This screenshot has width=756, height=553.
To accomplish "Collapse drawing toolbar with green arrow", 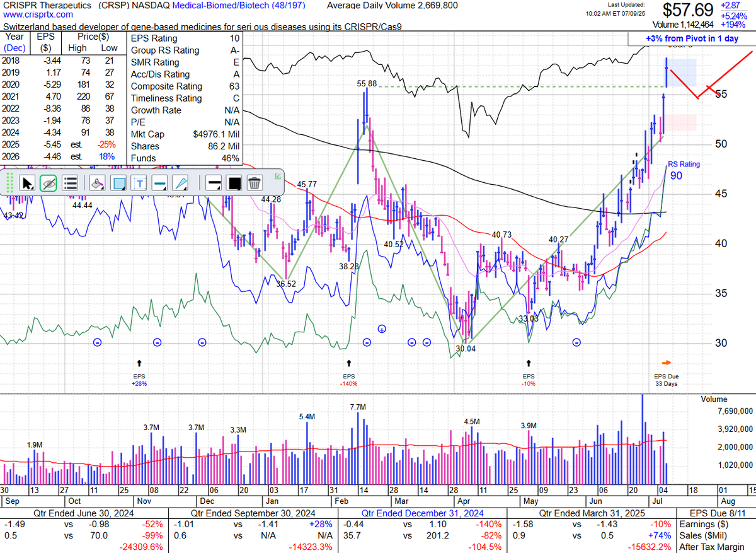I will click(x=278, y=177).
